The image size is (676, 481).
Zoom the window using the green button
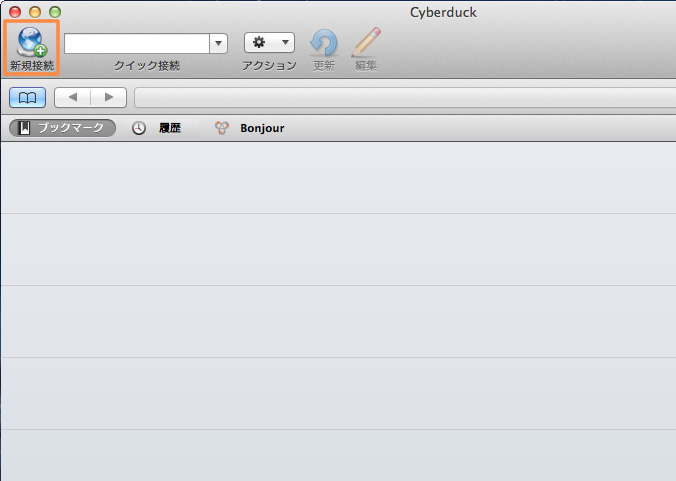point(53,12)
